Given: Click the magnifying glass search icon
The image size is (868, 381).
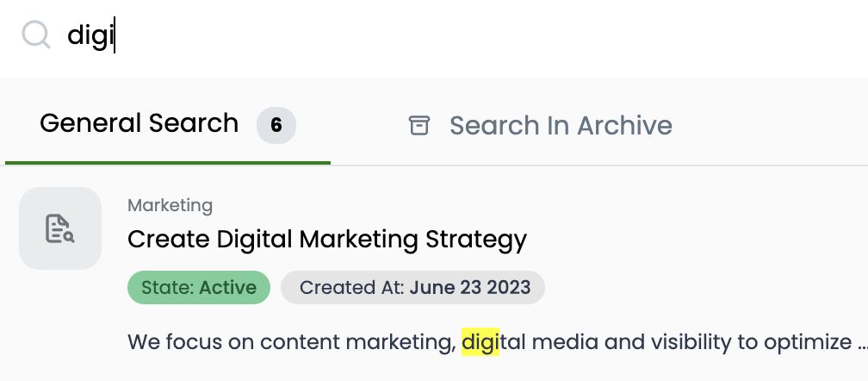Looking at the screenshot, I should click(36, 35).
